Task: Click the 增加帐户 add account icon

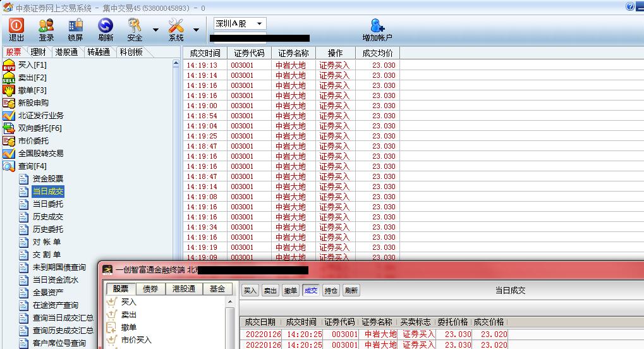Action: click(x=377, y=30)
